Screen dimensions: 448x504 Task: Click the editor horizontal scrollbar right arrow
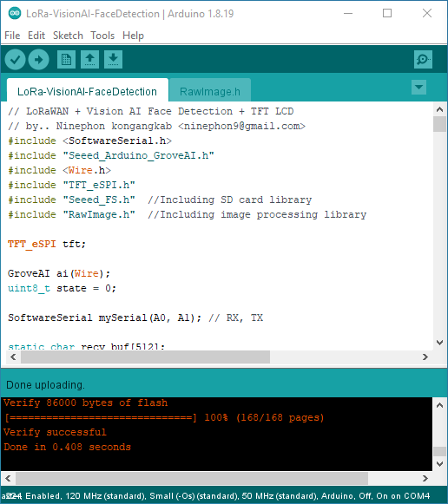click(425, 357)
